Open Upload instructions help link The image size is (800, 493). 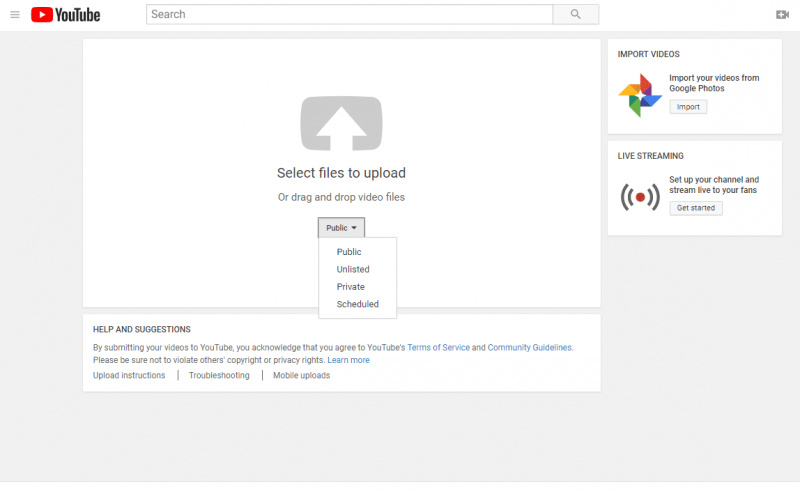tap(129, 375)
